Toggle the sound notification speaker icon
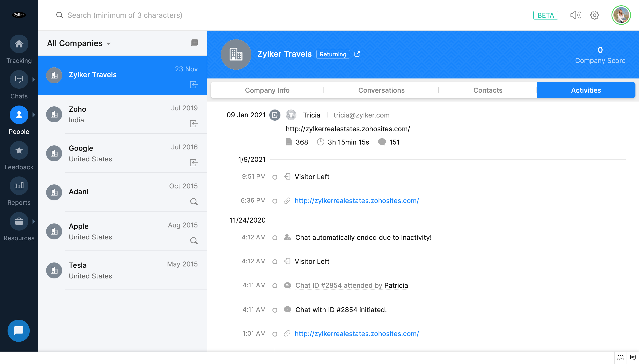 pos(576,15)
